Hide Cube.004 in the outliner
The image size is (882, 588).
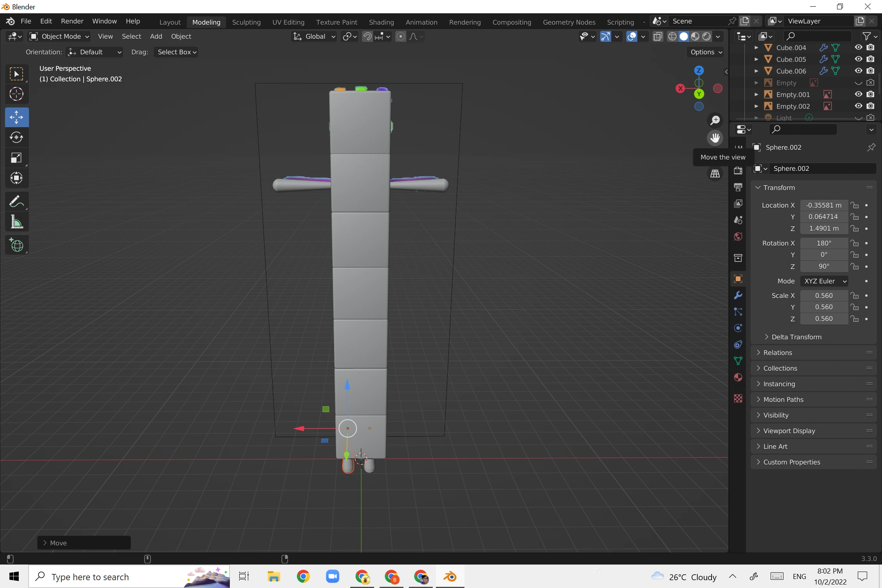pos(859,47)
